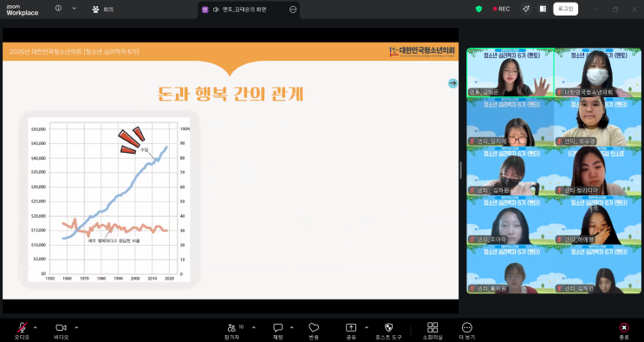Click the income and happiness chart image

pos(109,200)
